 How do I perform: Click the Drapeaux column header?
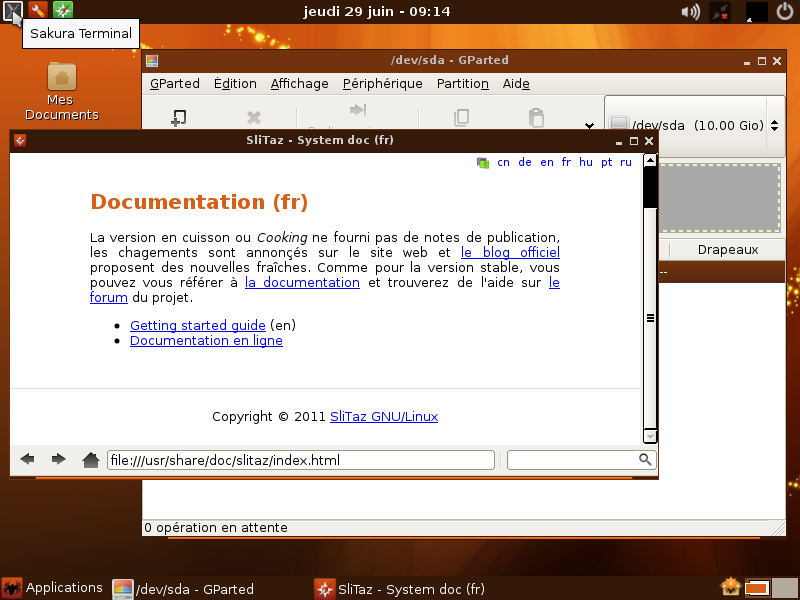728,250
